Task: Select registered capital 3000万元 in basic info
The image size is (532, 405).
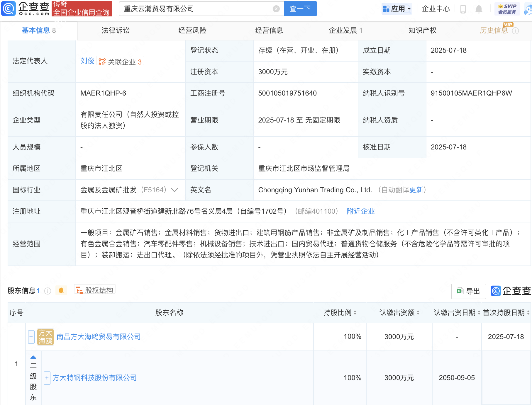Action: (273, 72)
